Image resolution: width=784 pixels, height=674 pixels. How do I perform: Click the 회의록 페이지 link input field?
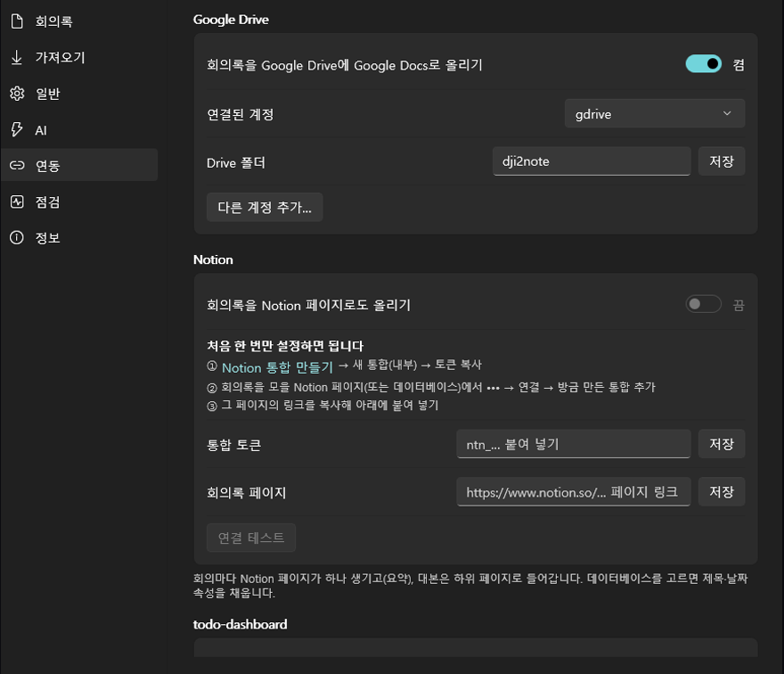[x=574, y=492]
